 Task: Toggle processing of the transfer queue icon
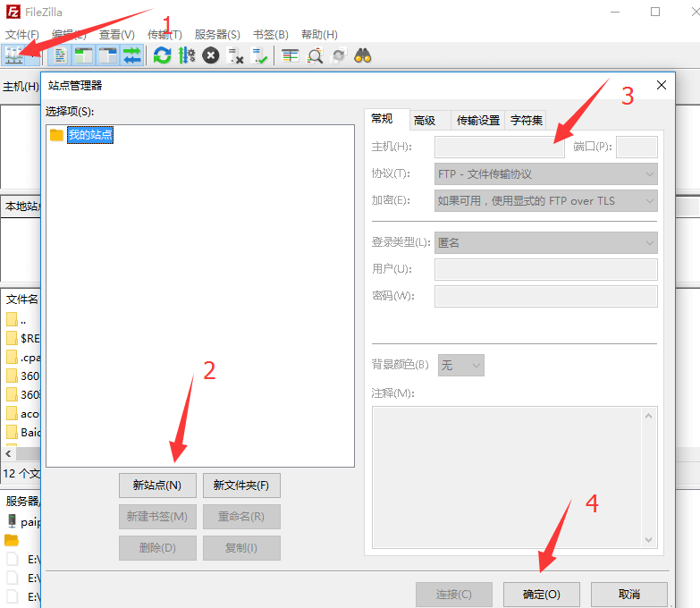click(187, 55)
